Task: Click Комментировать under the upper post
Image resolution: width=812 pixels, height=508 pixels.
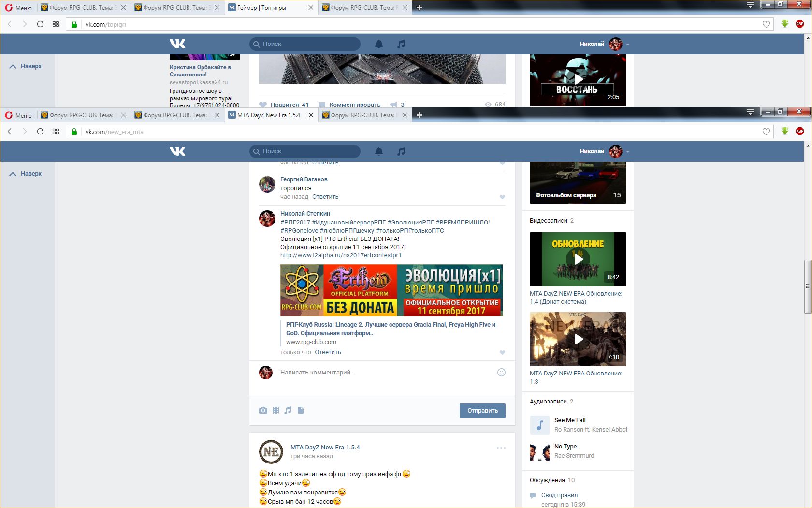Action: click(349, 105)
